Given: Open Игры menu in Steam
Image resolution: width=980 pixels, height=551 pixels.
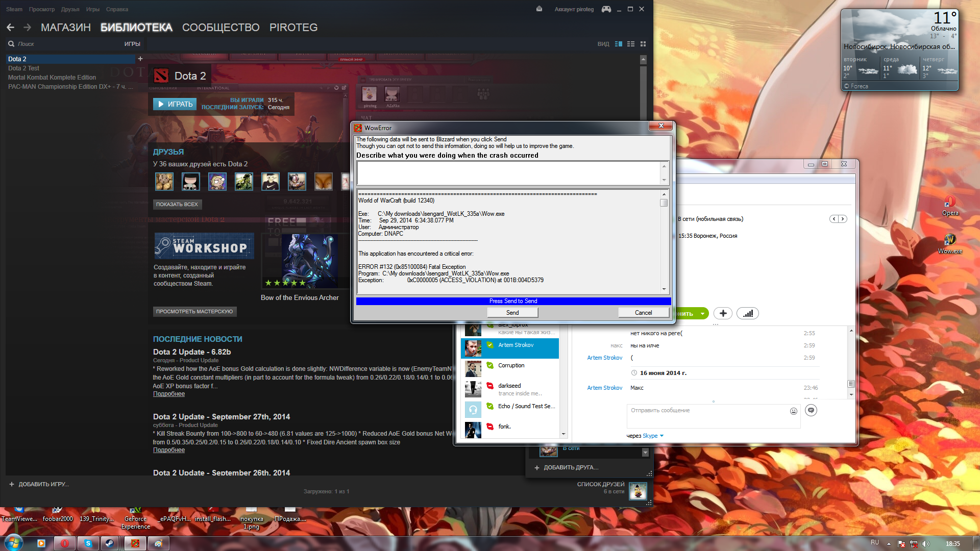Looking at the screenshot, I should coord(93,9).
